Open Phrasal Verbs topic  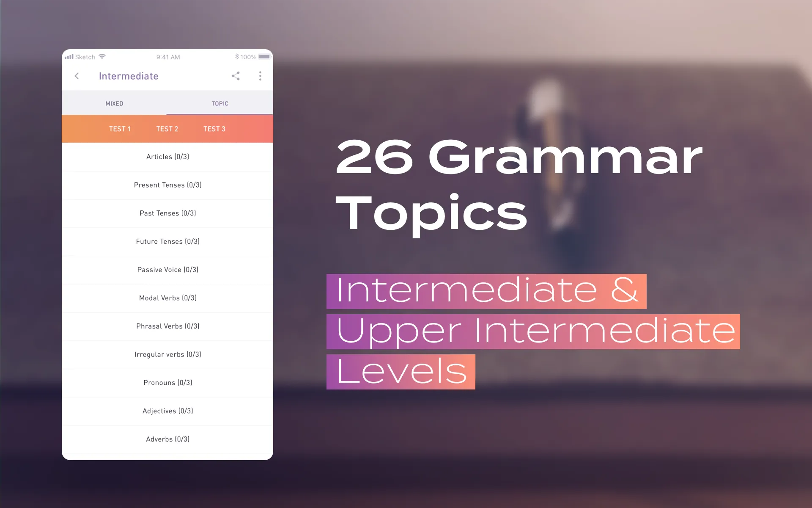pos(168,326)
